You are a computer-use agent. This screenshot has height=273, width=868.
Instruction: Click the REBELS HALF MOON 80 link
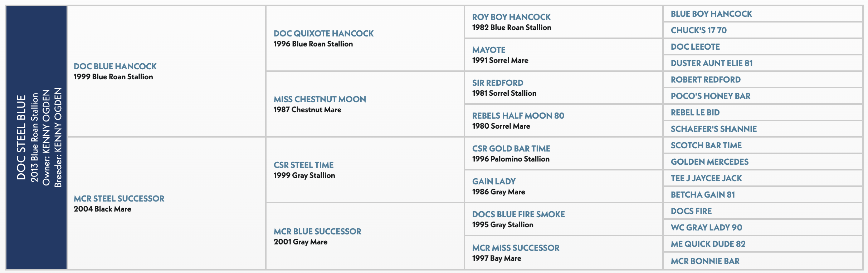click(x=518, y=116)
